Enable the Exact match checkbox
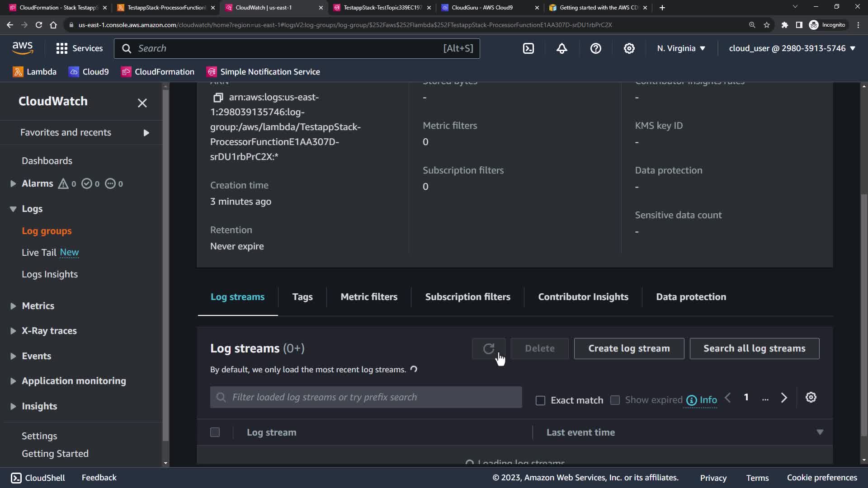The width and height of the screenshot is (868, 488). tap(540, 400)
